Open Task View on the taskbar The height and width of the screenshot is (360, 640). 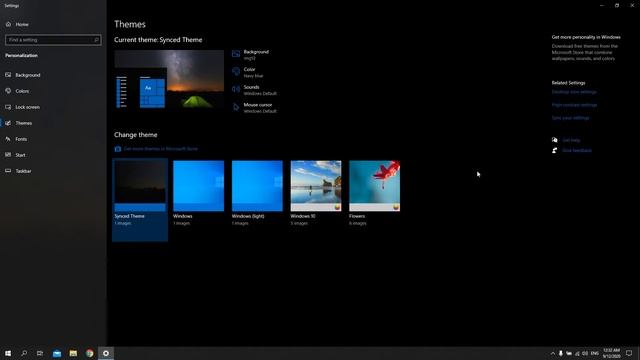[40, 353]
